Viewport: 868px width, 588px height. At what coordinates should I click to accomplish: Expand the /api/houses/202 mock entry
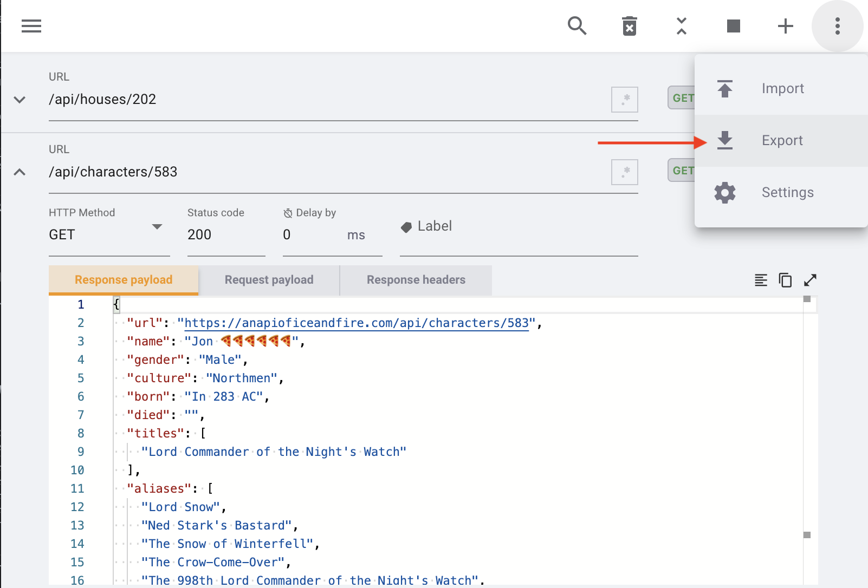[x=20, y=100]
